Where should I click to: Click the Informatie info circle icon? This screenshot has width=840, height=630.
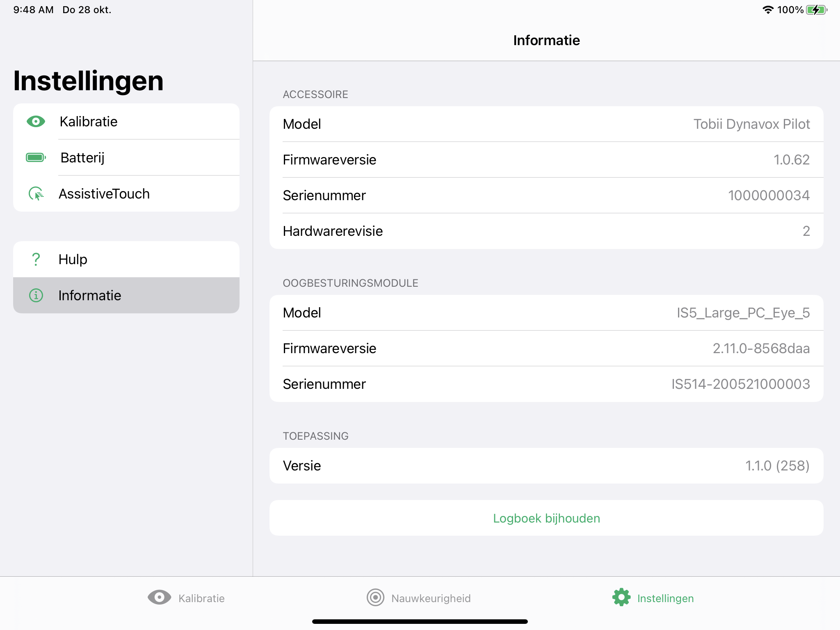pyautogui.click(x=36, y=295)
